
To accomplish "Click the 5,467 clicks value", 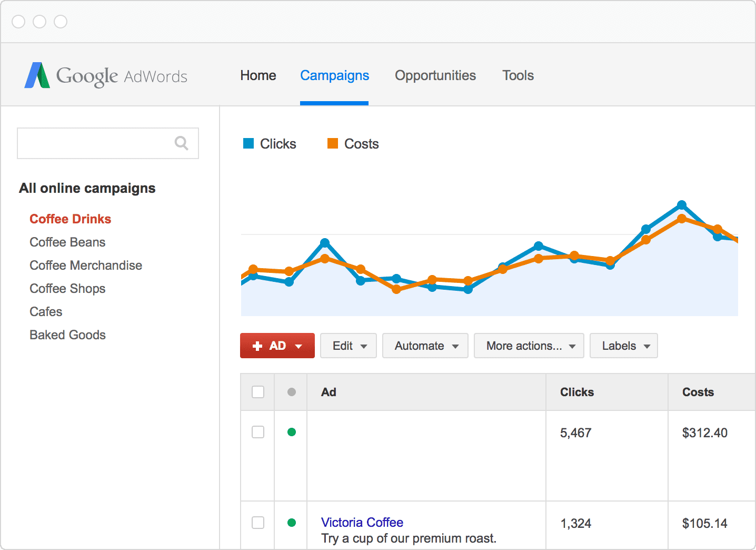I will [x=576, y=433].
